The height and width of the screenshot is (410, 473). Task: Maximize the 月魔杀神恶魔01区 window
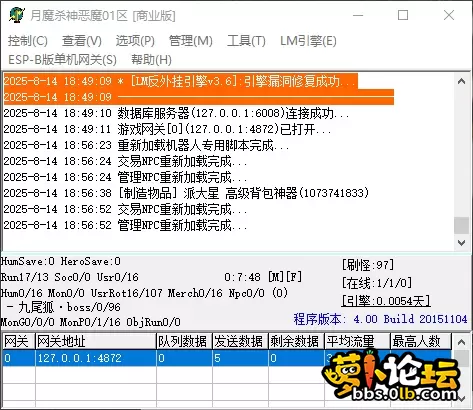[403, 15]
